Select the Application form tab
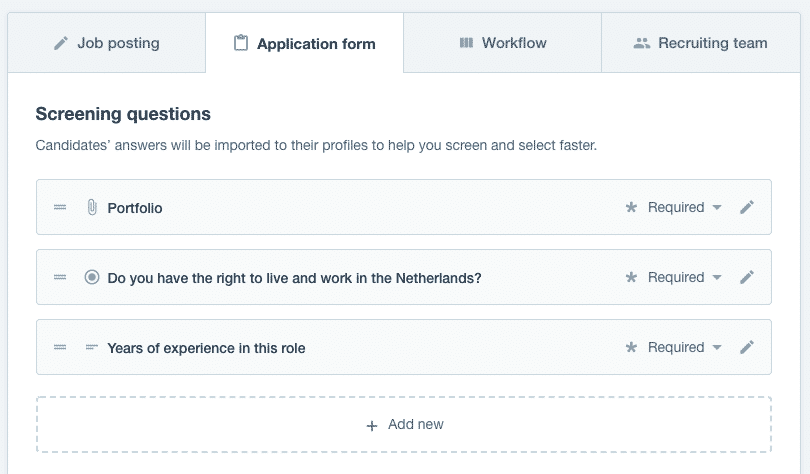The width and height of the screenshot is (810, 474). pyautogui.click(x=304, y=44)
